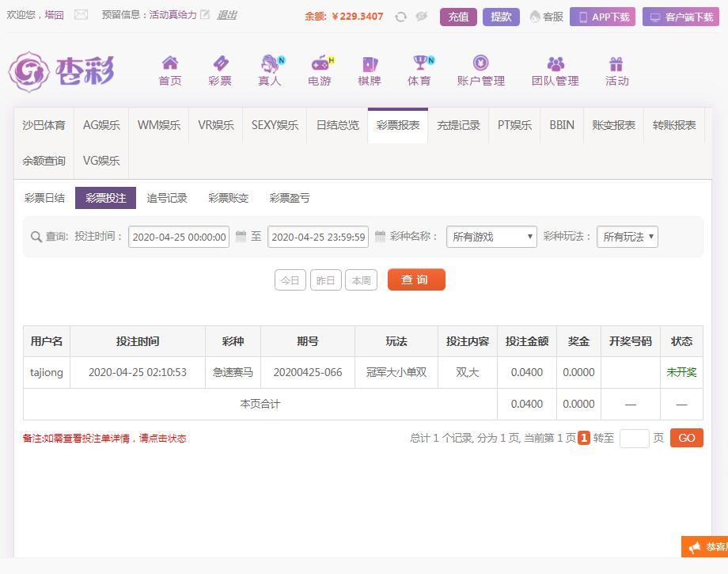Click the page number input field
This screenshot has height=574, width=728.
pyautogui.click(x=634, y=439)
